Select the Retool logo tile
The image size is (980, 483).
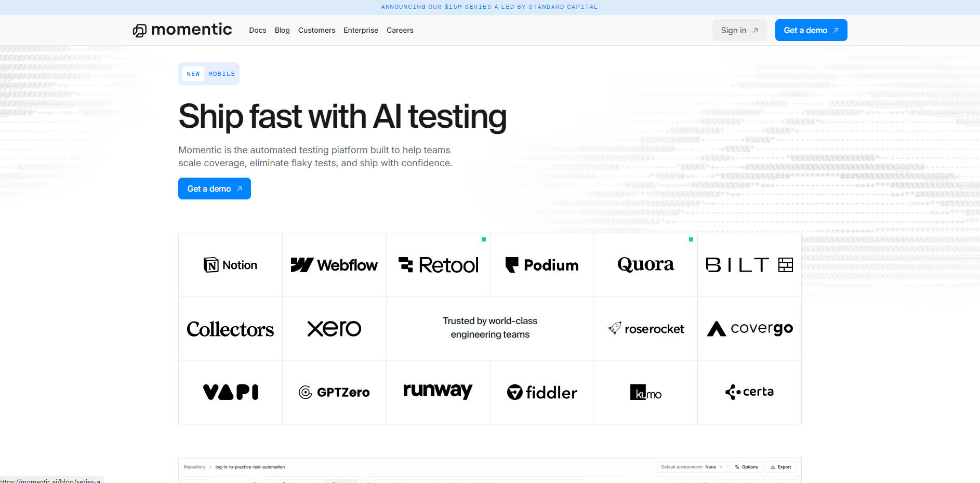tap(438, 265)
